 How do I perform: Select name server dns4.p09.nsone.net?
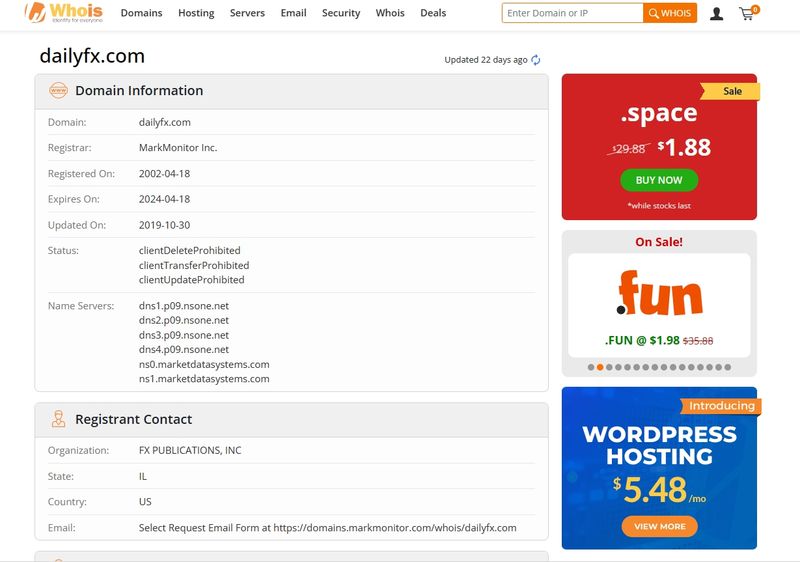[x=184, y=349]
